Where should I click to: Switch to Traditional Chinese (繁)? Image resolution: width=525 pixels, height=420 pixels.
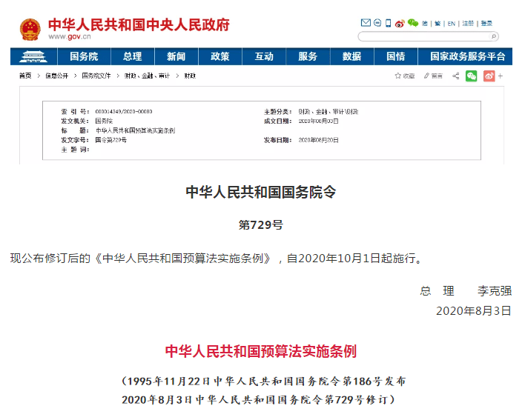pos(437,24)
